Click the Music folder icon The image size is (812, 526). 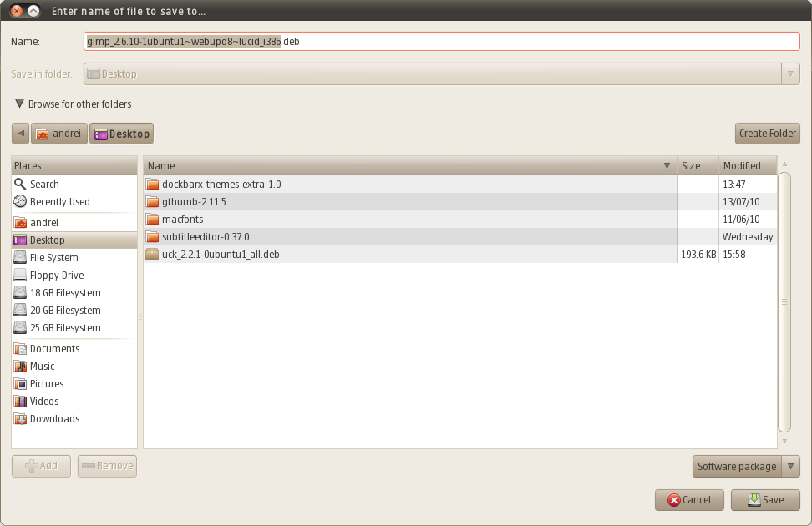pyautogui.click(x=20, y=366)
